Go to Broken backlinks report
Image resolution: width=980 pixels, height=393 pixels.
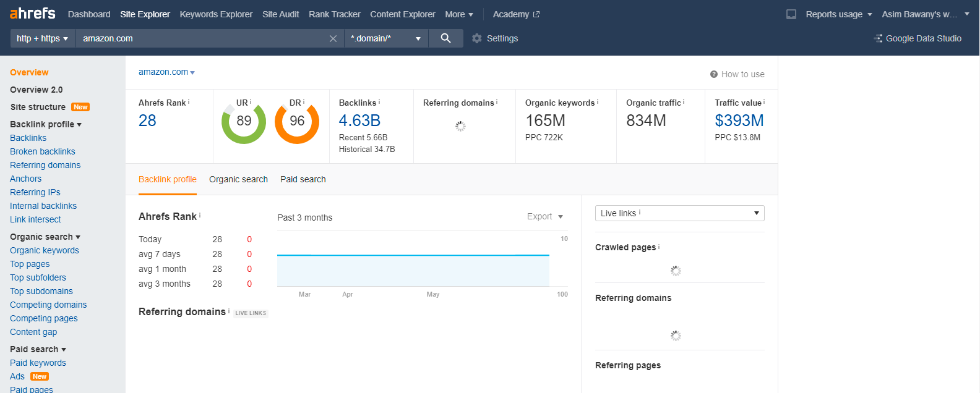click(x=43, y=151)
